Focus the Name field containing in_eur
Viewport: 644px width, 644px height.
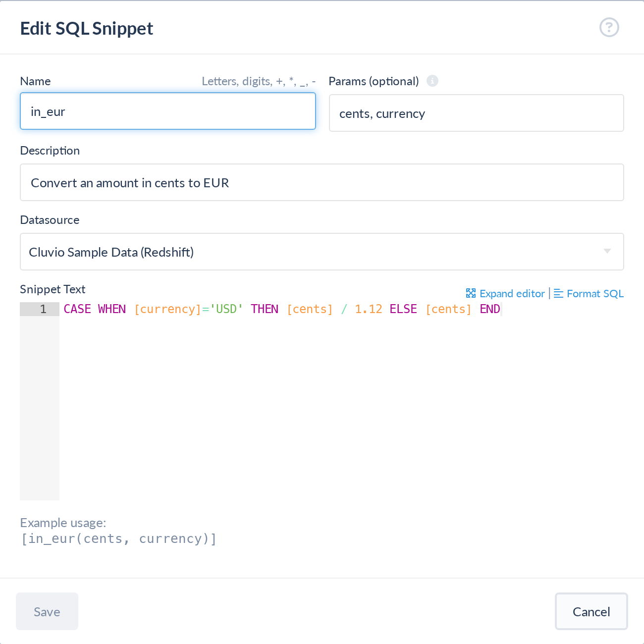coord(168,111)
